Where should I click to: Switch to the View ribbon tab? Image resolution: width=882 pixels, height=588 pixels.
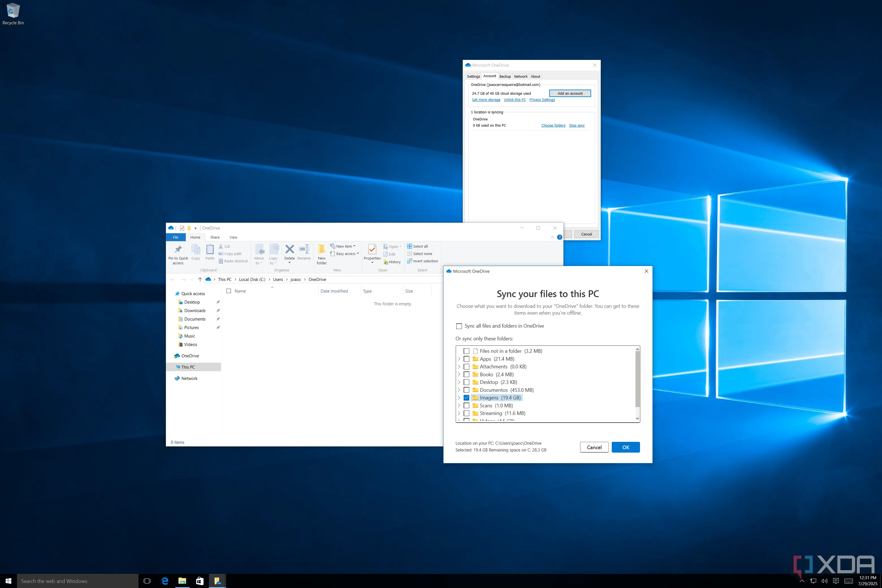(233, 237)
